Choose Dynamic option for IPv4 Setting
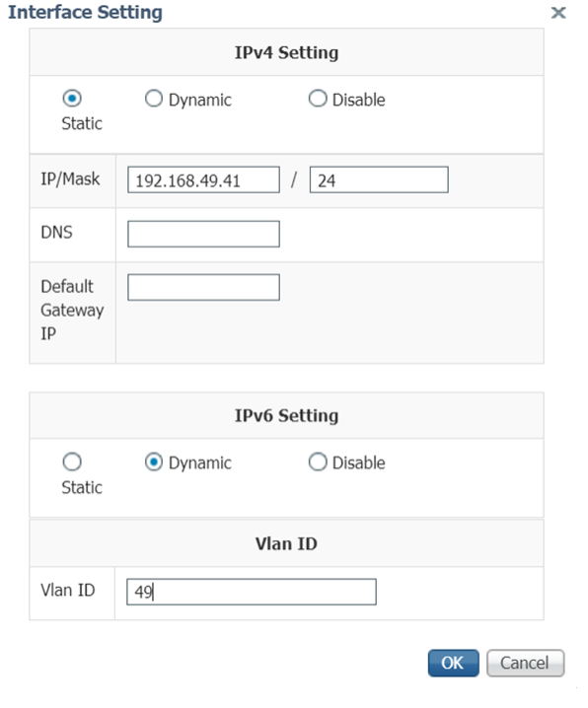The image size is (588, 708). click(154, 99)
